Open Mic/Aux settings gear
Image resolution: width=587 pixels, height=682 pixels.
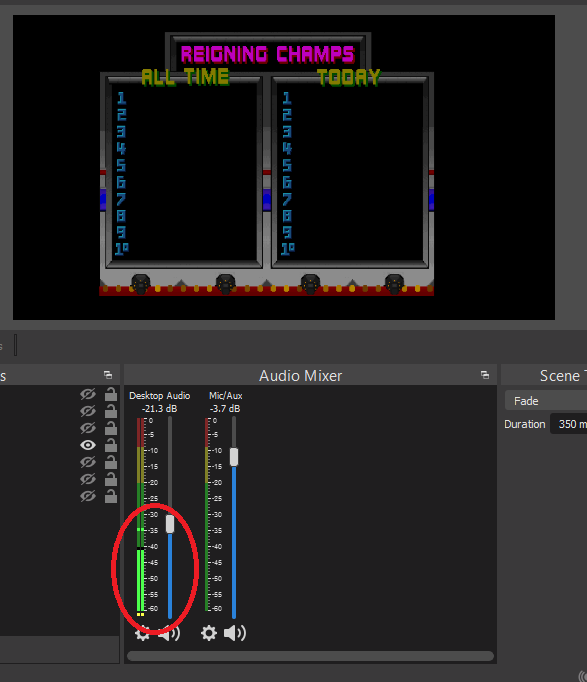point(209,633)
